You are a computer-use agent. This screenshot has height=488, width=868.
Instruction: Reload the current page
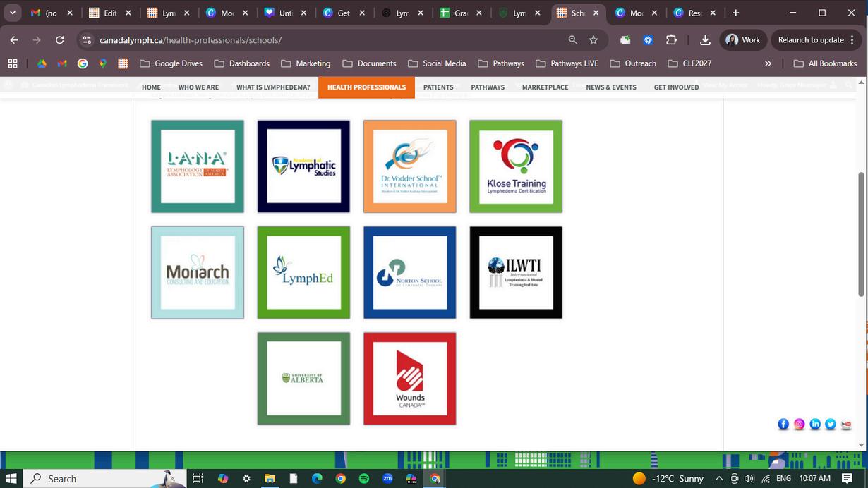(x=59, y=40)
